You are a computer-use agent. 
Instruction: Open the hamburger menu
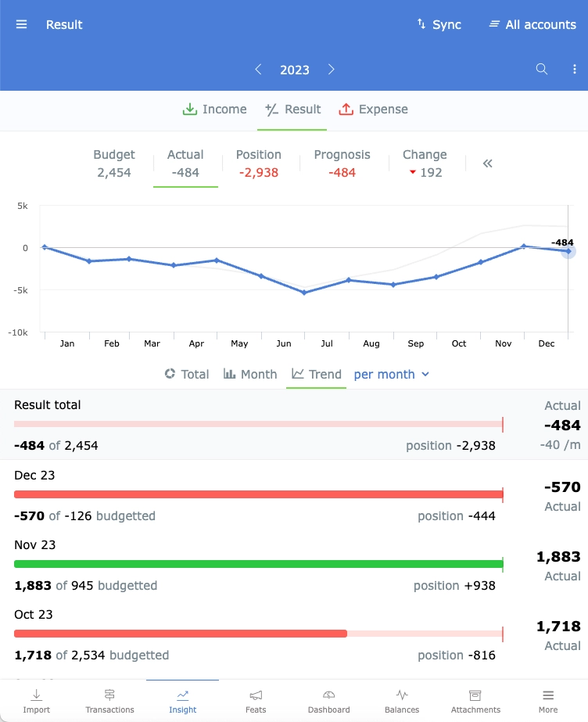pyautogui.click(x=22, y=24)
